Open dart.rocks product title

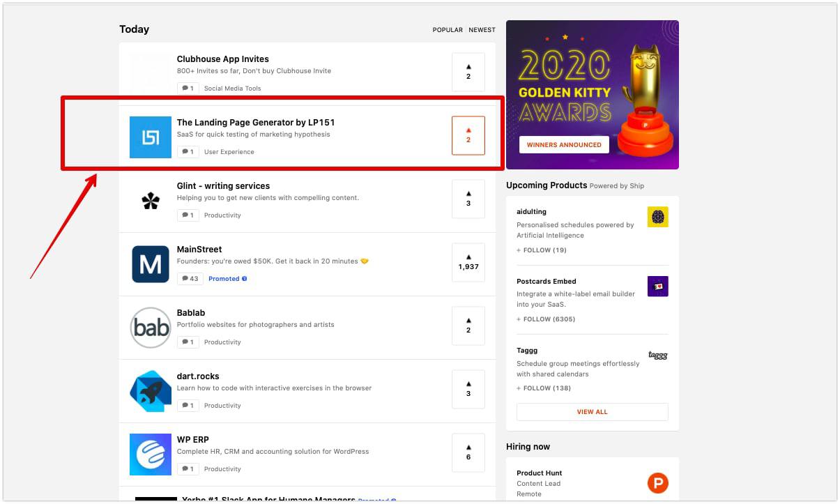pyautogui.click(x=198, y=376)
